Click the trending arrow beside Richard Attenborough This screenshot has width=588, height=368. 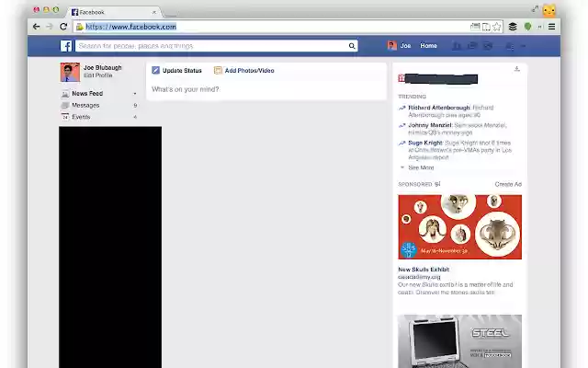[402, 108]
